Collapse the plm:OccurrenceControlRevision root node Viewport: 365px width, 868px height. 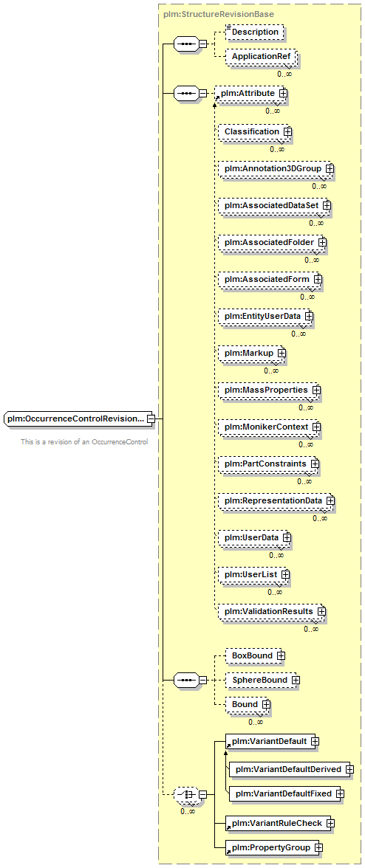151,419
